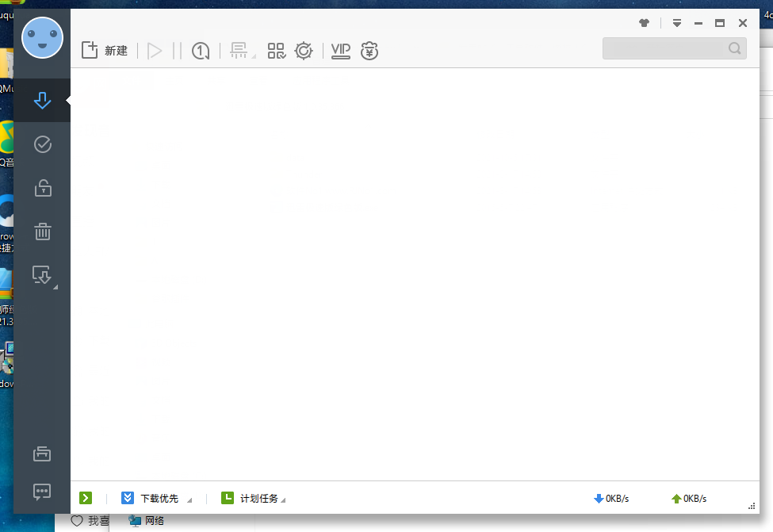Click the blue smiley user avatar
773x532 pixels.
(x=42, y=37)
